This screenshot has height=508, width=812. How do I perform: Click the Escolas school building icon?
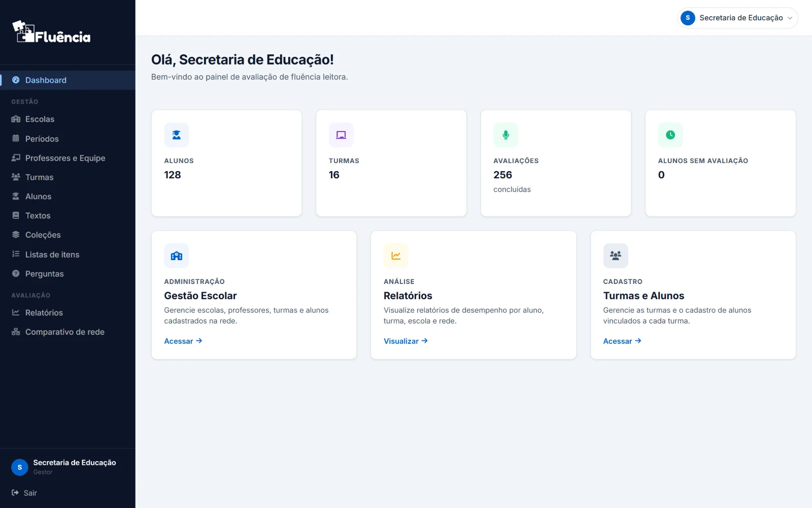tap(16, 119)
